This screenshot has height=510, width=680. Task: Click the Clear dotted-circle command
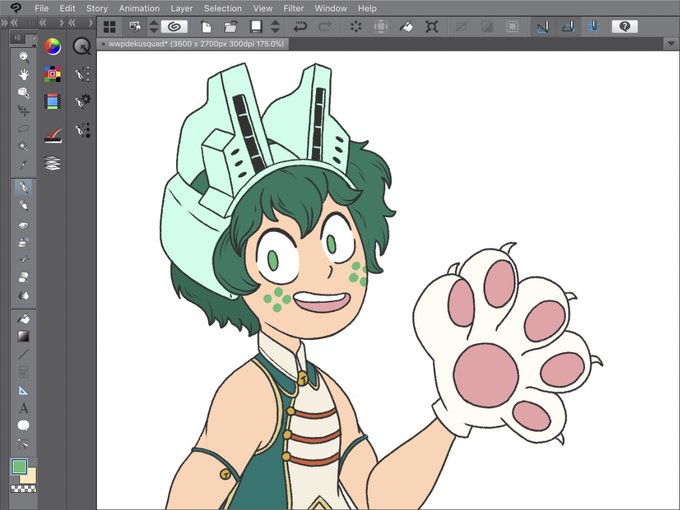click(356, 27)
